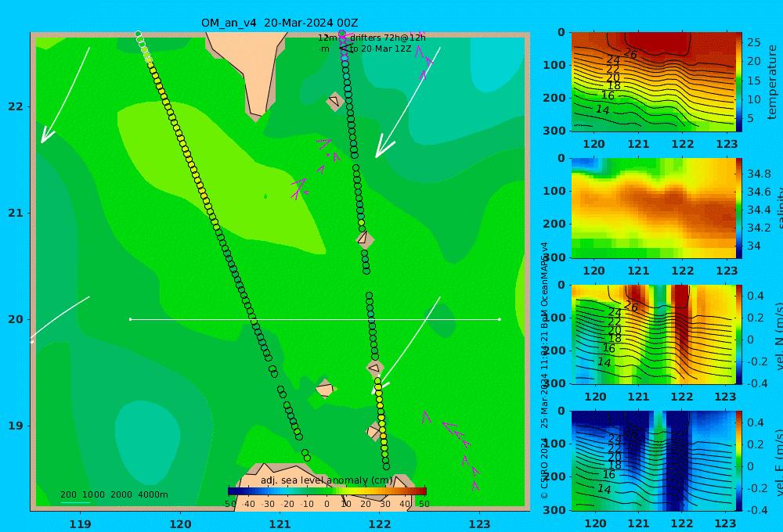Click the 25 tick on temperature colorbar
The width and height of the screenshot is (783, 532).
pos(754,42)
